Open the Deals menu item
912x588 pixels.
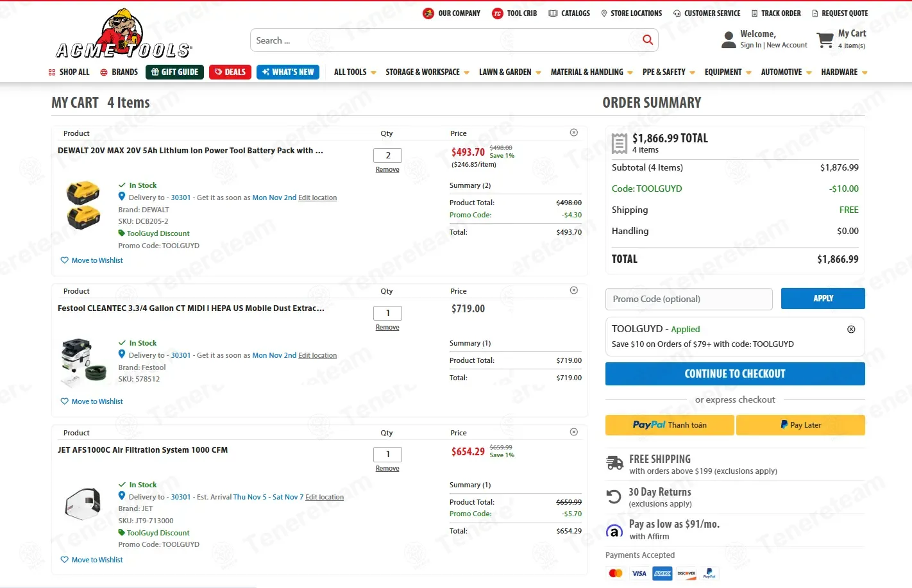coord(230,72)
